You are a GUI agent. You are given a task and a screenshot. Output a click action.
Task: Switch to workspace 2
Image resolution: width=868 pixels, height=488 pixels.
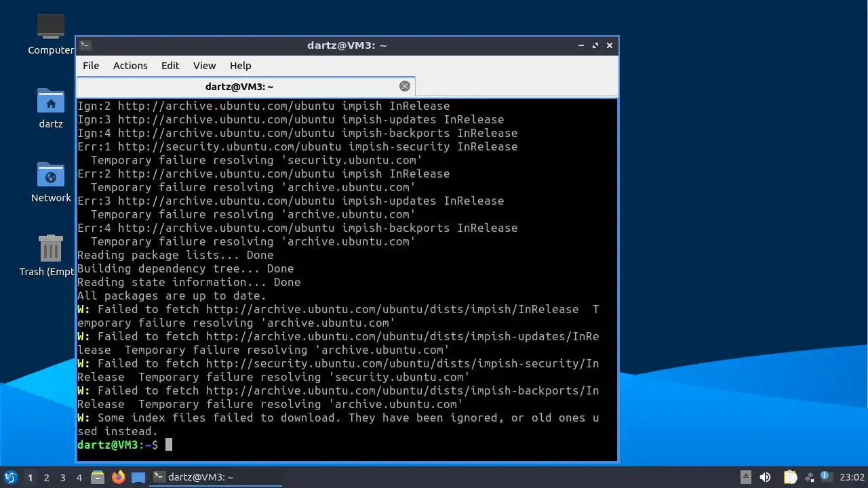point(47,478)
